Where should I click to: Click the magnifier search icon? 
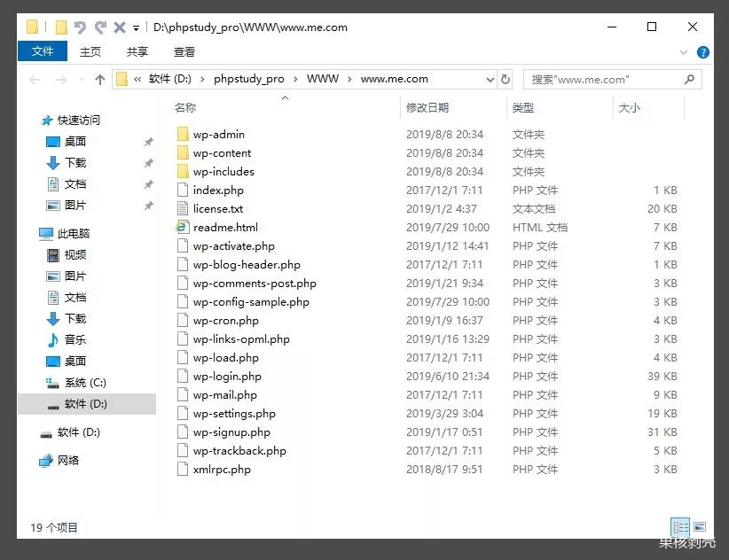(x=689, y=80)
